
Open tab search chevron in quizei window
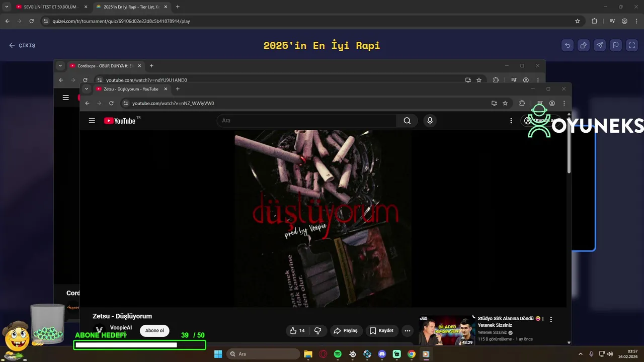pyautogui.click(x=7, y=7)
